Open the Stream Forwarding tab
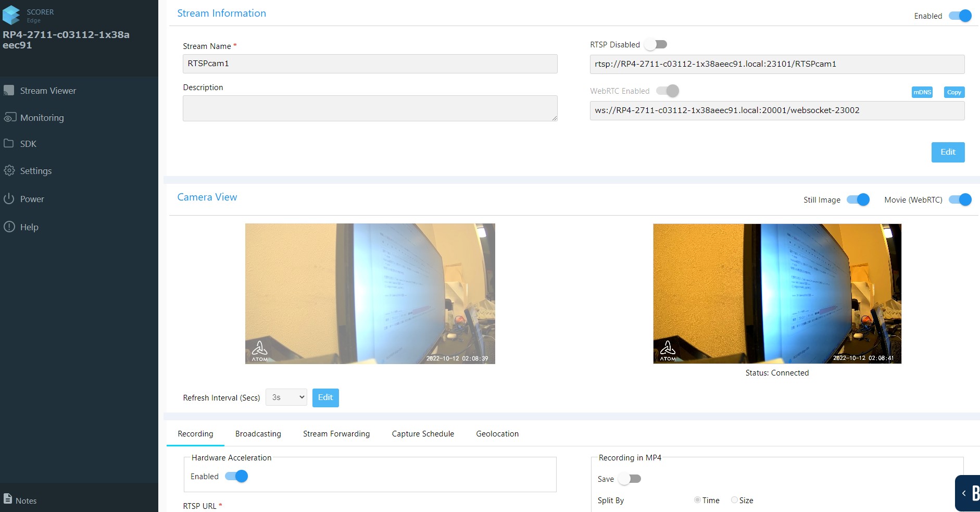This screenshot has height=512, width=980. coord(336,434)
